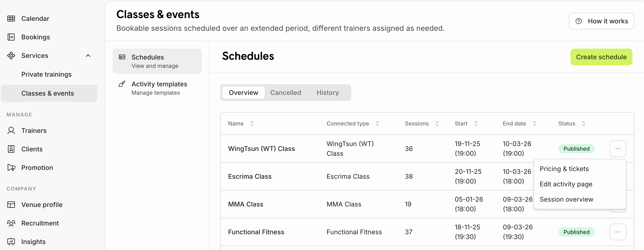The width and height of the screenshot is (644, 250).
Task: Choose Session overview in context menu
Action: 566,199
